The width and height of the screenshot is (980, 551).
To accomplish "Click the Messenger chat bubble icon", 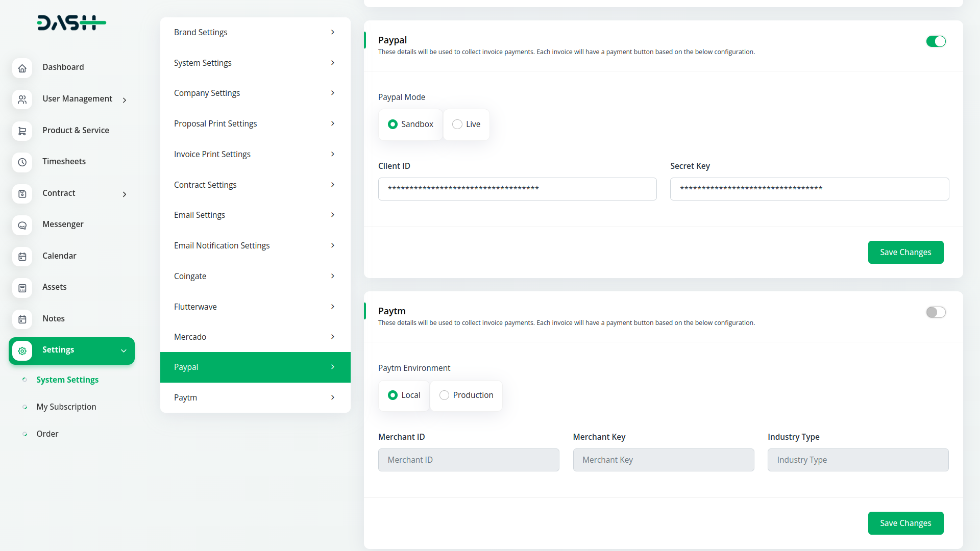I will (22, 225).
